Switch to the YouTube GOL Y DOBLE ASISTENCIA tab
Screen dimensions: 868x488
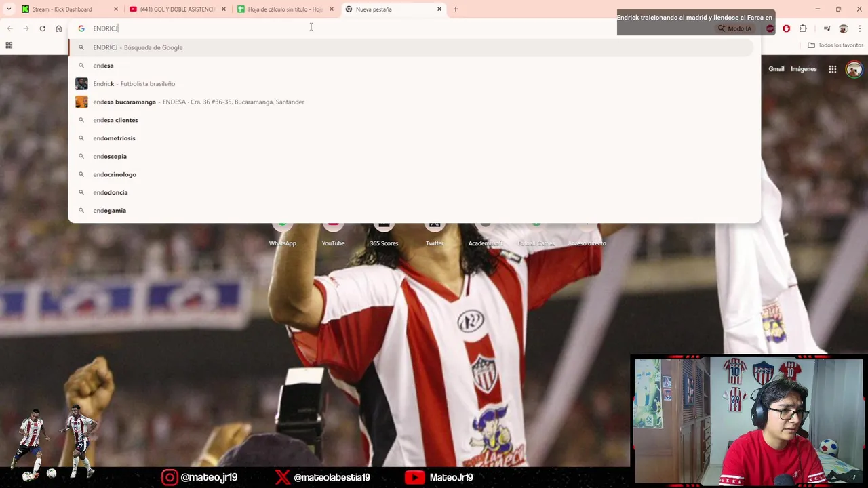pos(178,9)
